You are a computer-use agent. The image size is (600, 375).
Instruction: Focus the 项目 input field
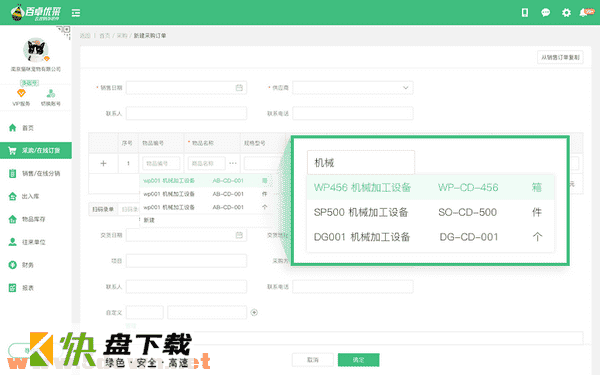click(x=186, y=261)
